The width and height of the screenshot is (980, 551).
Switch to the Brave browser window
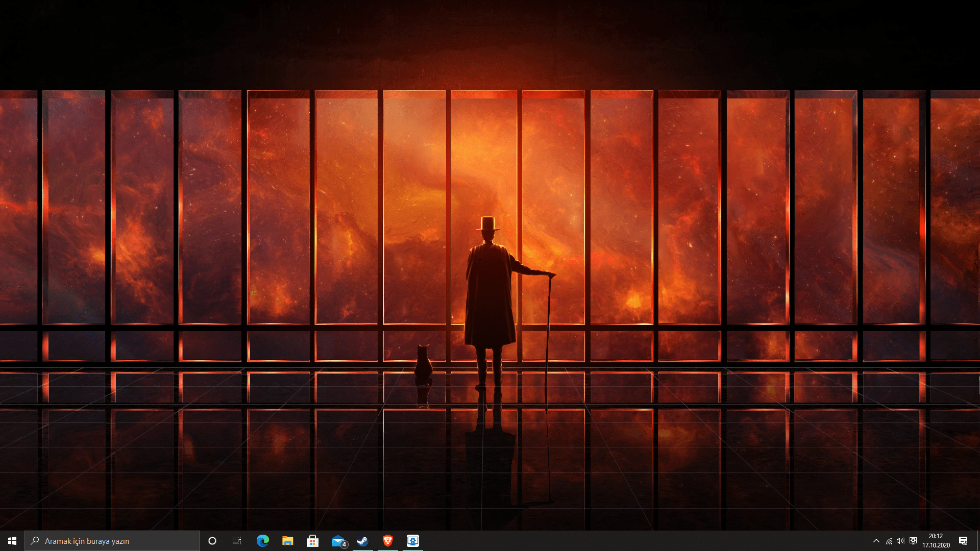(388, 541)
